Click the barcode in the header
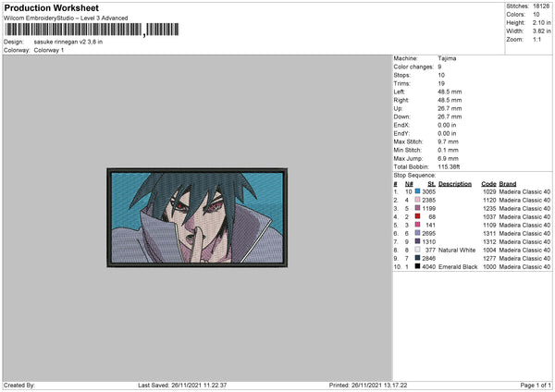Viewport: 555px width, 392px height. [x=92, y=30]
